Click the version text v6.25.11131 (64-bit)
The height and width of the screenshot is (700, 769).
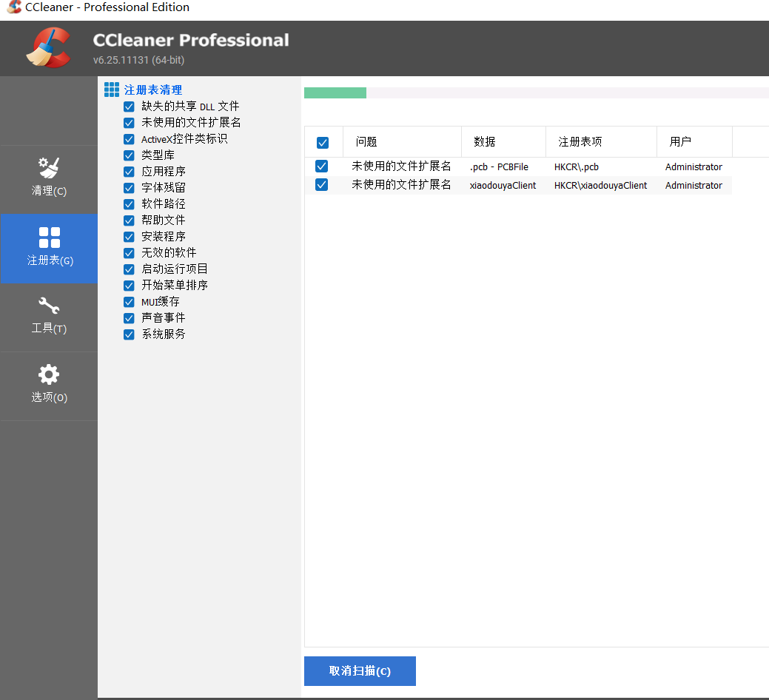tap(139, 60)
